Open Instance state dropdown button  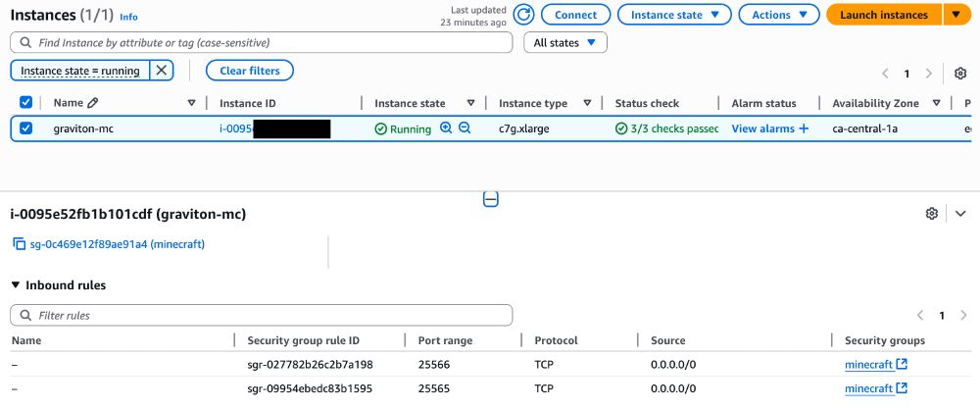674,15
